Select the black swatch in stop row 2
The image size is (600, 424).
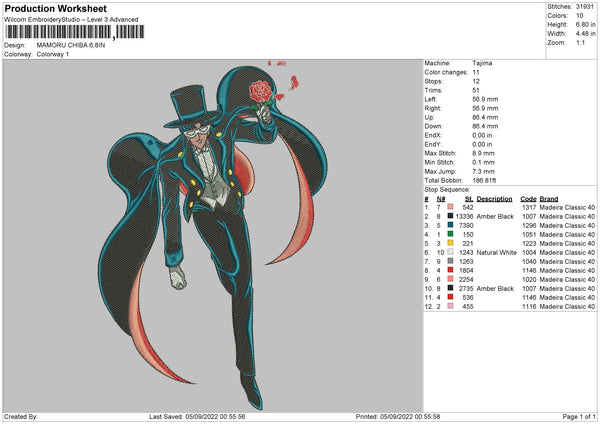tap(450, 216)
